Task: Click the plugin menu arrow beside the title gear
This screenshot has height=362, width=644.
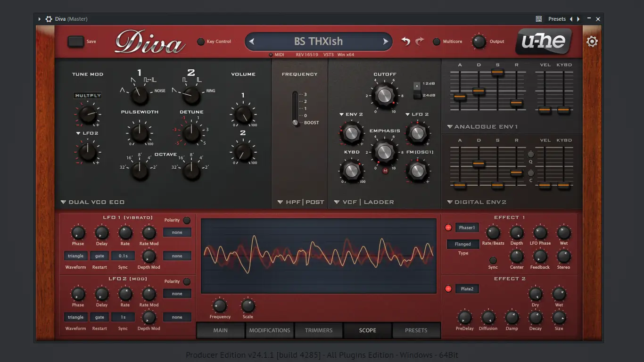Action: click(40, 19)
